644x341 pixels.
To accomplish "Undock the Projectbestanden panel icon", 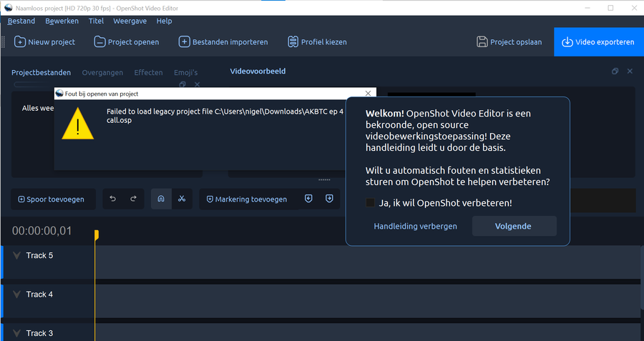I will (x=182, y=84).
